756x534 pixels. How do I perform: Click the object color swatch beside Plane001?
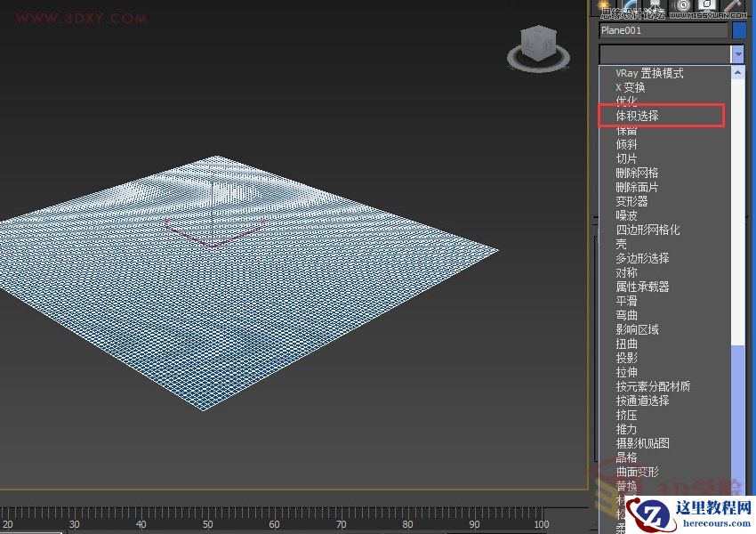point(741,31)
